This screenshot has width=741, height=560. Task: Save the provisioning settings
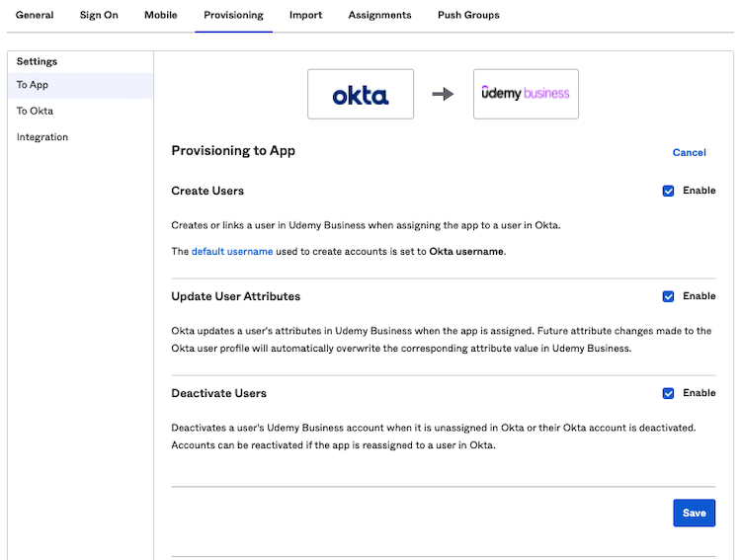(694, 513)
